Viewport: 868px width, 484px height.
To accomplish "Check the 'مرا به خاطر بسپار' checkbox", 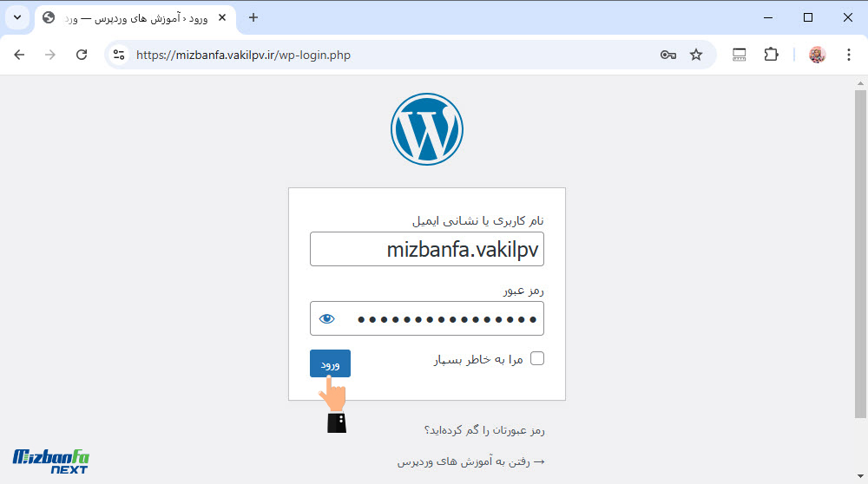I will coord(537,358).
